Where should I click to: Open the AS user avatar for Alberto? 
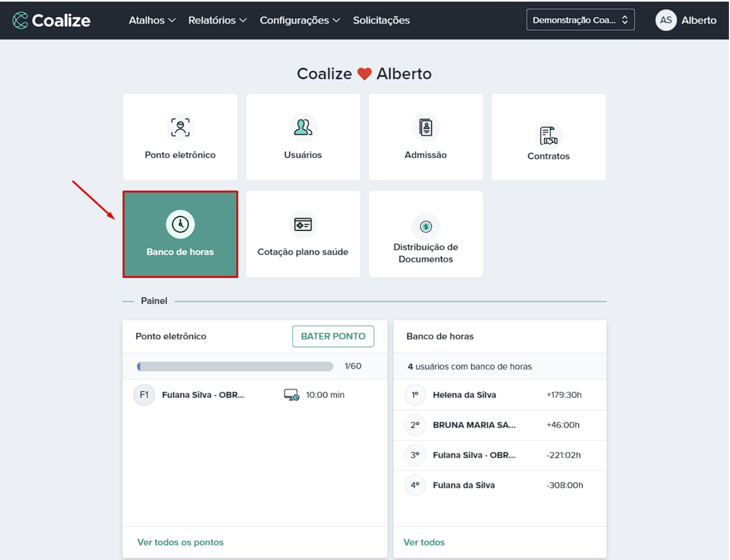click(x=666, y=20)
